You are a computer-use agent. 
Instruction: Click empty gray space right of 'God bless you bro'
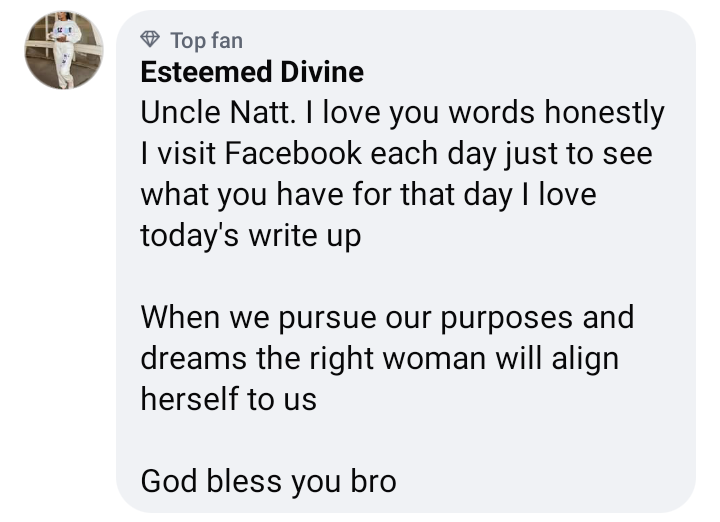click(x=540, y=481)
